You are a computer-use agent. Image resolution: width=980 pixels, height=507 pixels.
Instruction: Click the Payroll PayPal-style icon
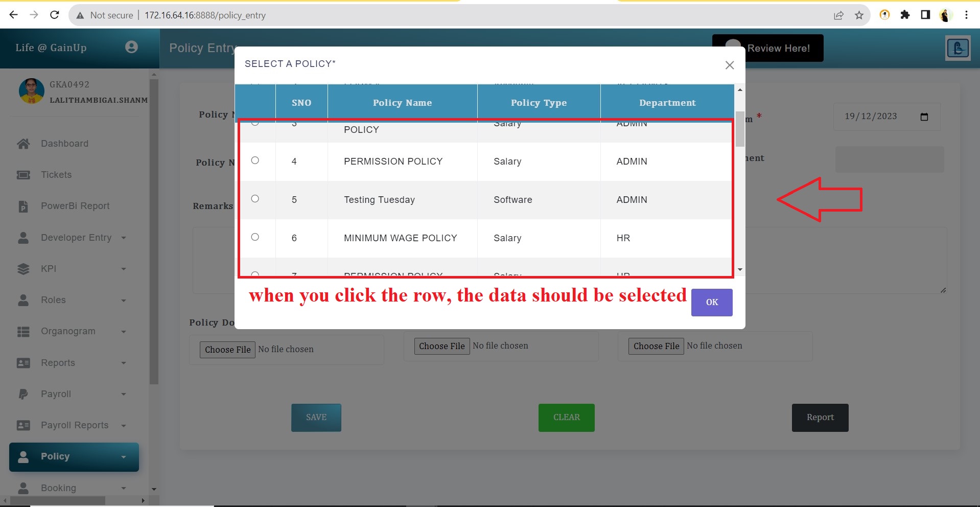point(24,394)
